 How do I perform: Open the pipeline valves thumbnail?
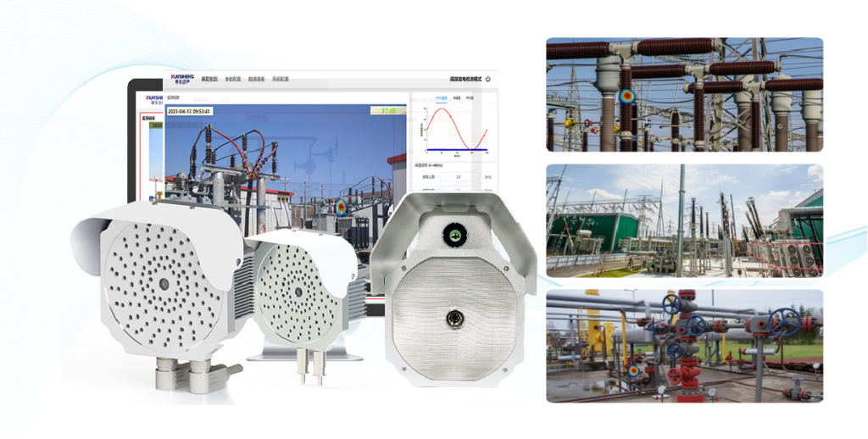pos(684,345)
